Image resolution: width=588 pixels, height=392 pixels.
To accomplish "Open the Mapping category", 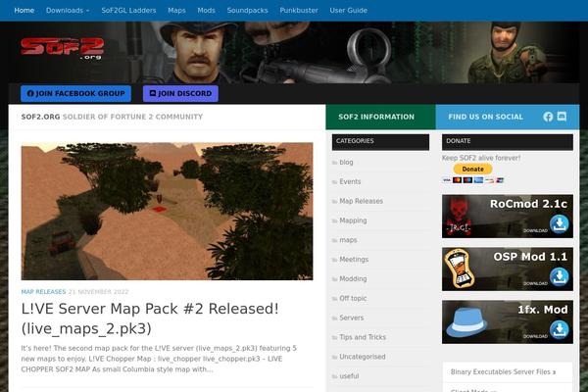I will click(x=353, y=220).
